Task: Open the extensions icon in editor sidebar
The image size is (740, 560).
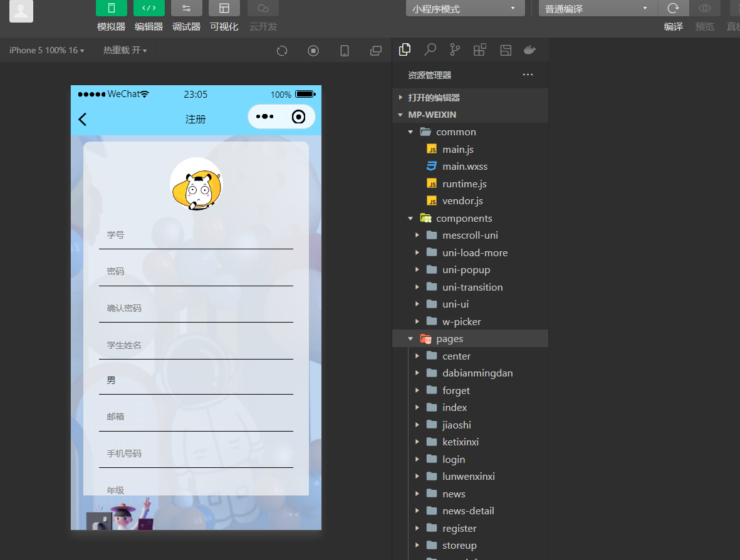Action: tap(480, 49)
